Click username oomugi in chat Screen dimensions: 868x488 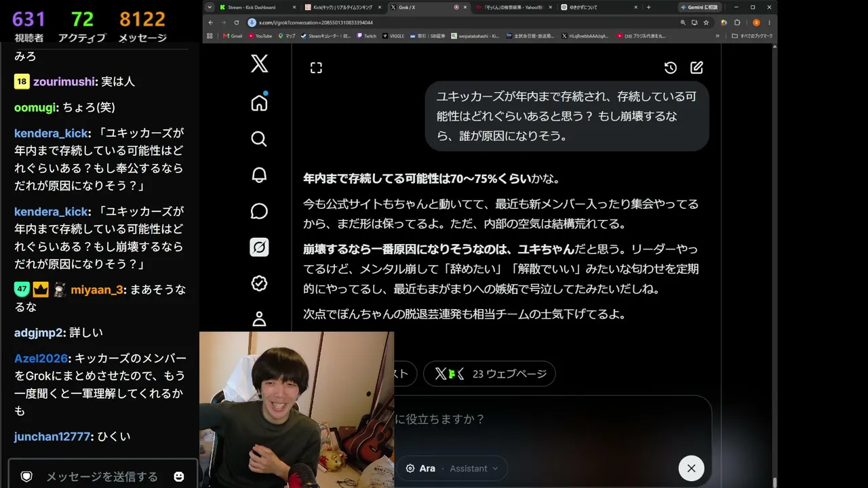pos(35,107)
